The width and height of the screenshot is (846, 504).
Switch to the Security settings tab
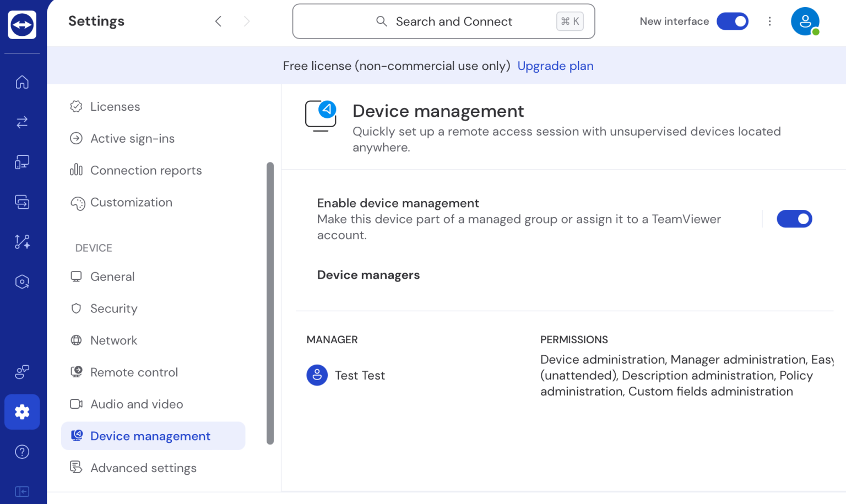click(x=113, y=308)
